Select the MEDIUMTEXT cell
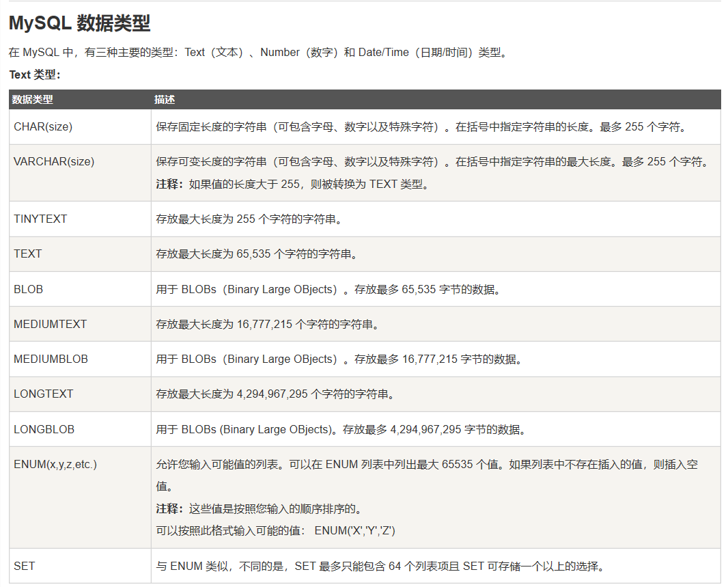This screenshot has width=728, height=587. pos(80,324)
